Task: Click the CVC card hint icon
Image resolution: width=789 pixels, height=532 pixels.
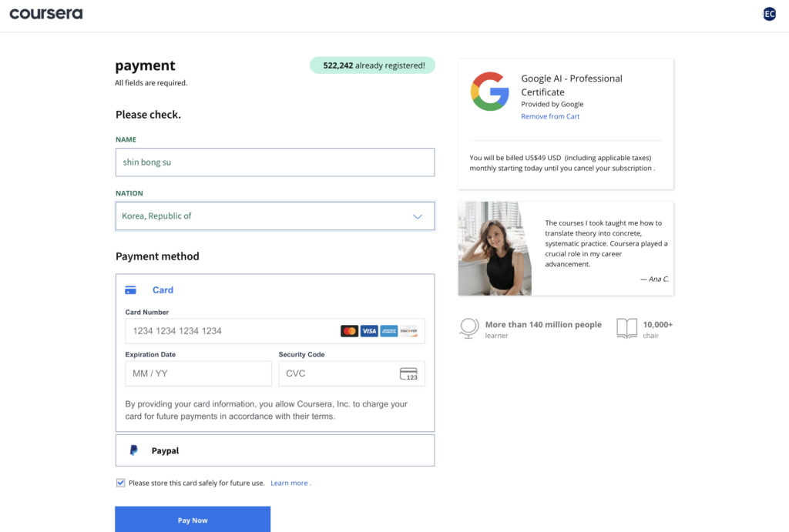Action: pyautogui.click(x=408, y=373)
